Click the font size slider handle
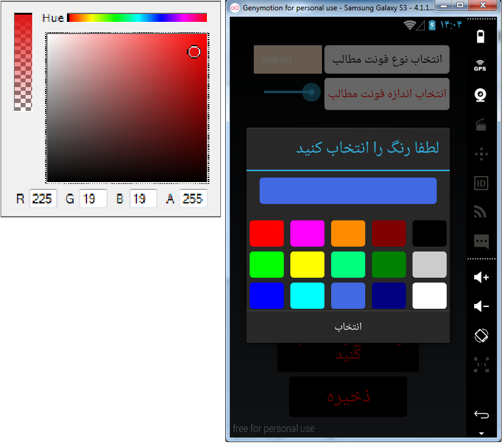The width and height of the screenshot is (504, 447). point(312,93)
